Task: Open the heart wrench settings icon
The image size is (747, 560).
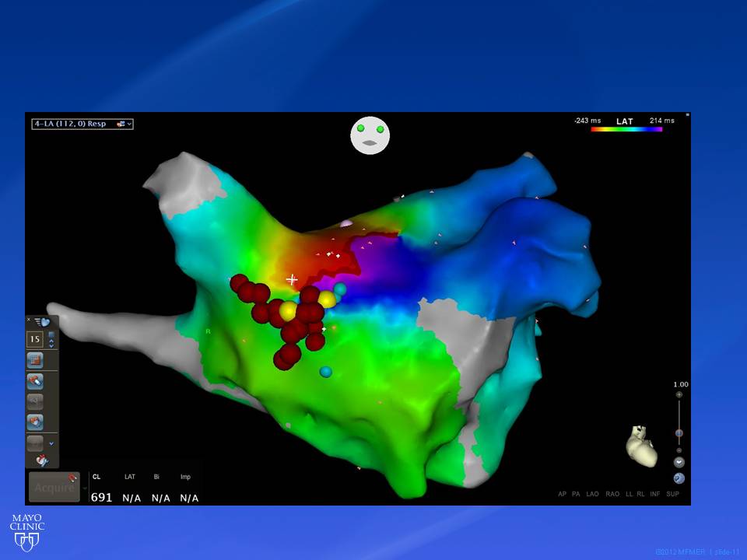Action: 41,460
